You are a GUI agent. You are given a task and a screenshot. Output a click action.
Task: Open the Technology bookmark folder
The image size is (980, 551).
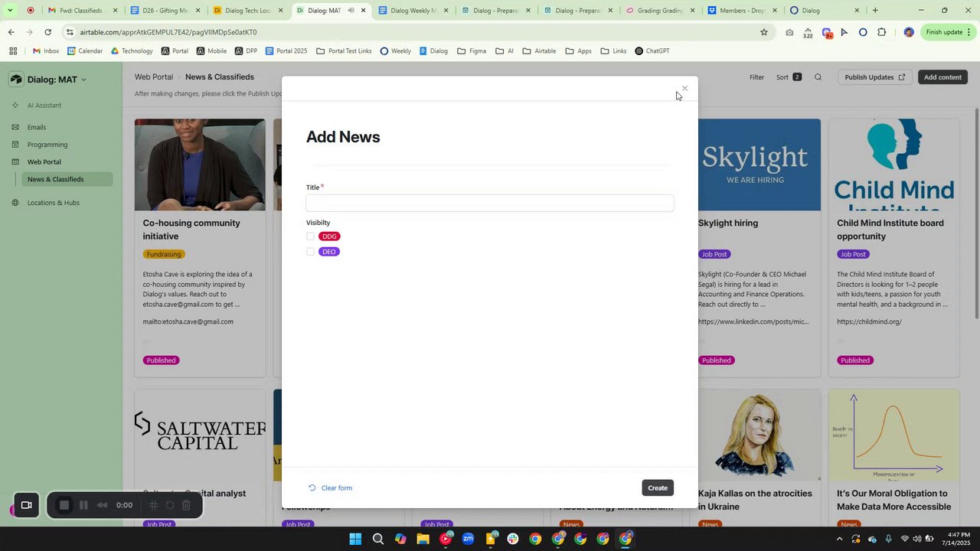click(x=132, y=51)
